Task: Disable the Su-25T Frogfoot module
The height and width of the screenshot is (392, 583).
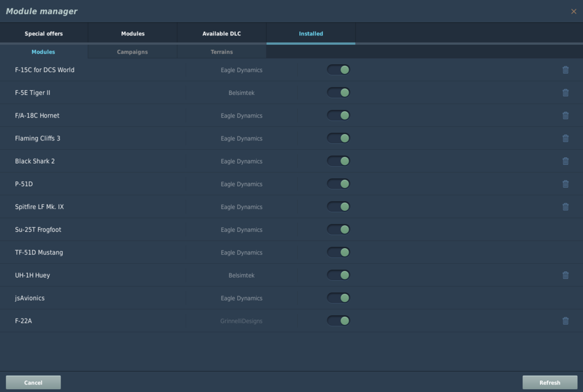Action: (x=338, y=229)
